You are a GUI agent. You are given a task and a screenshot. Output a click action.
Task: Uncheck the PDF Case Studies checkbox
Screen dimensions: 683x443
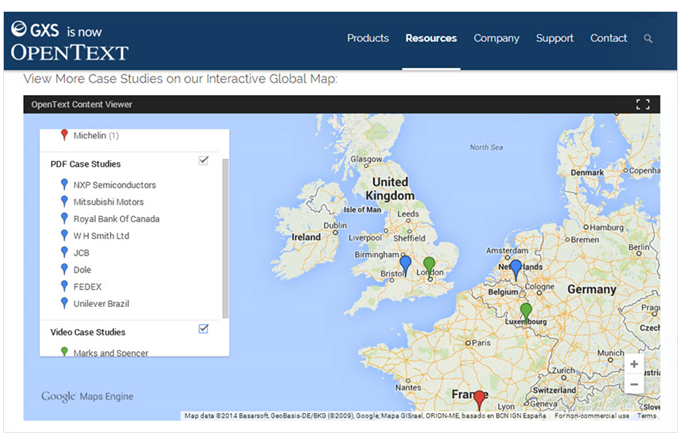click(204, 160)
